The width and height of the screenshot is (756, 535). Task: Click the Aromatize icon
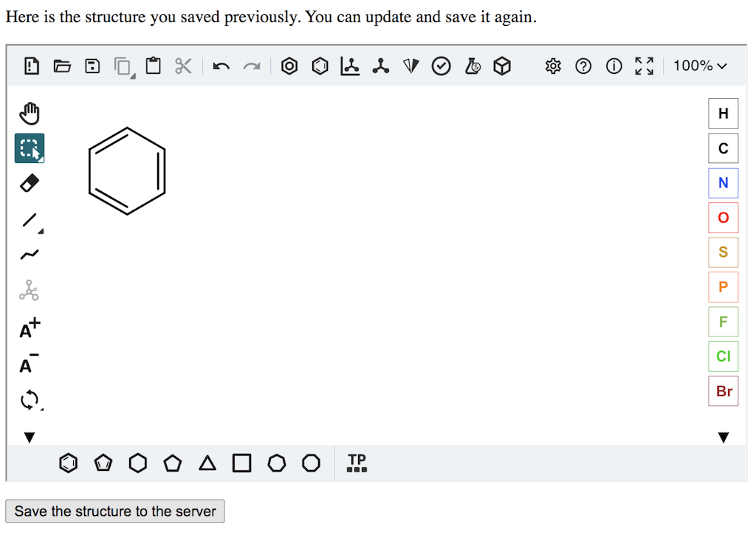290,66
